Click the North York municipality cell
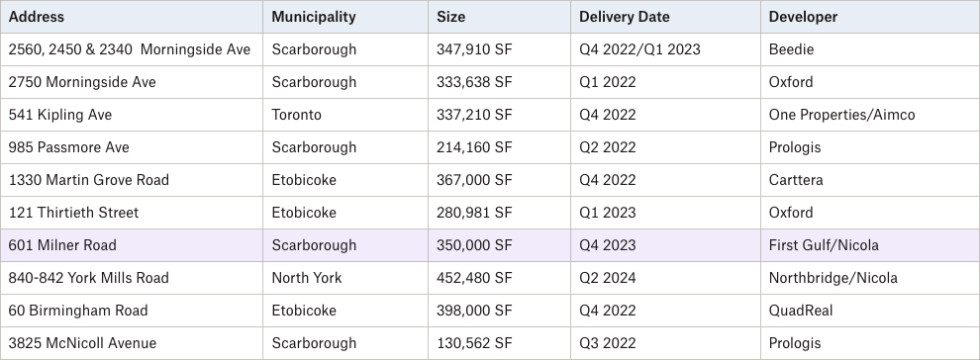Screen dimensions: 980x360 (x=345, y=278)
